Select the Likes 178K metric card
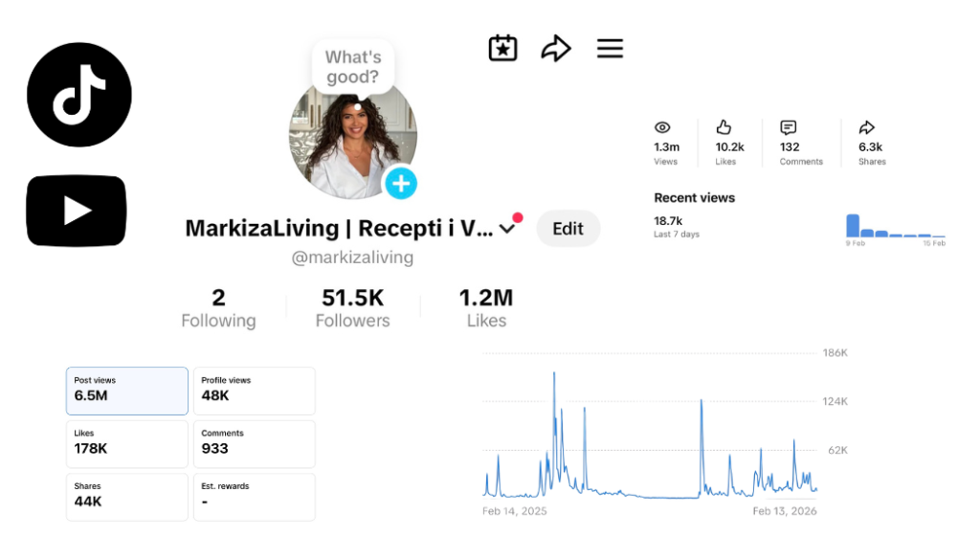The image size is (980, 560). point(127,444)
